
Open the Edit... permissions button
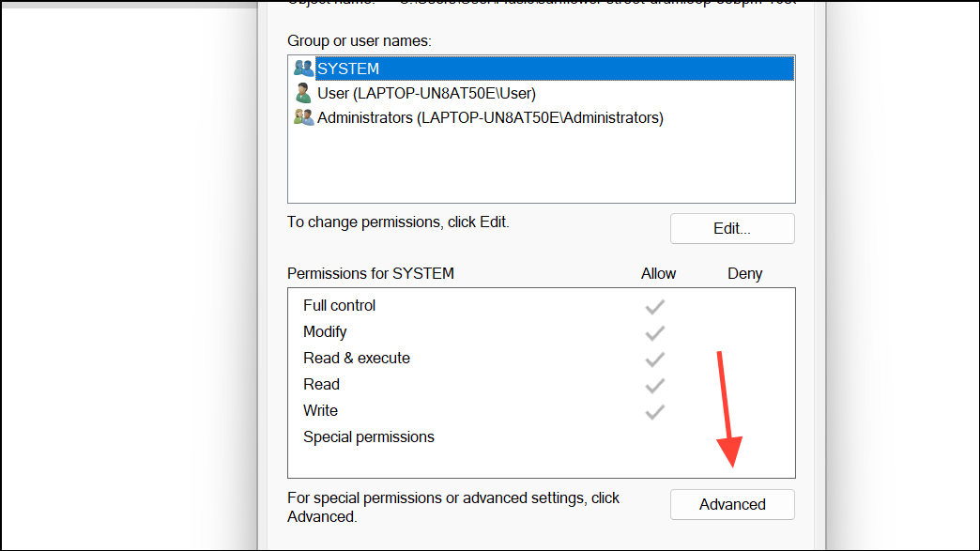(x=732, y=228)
